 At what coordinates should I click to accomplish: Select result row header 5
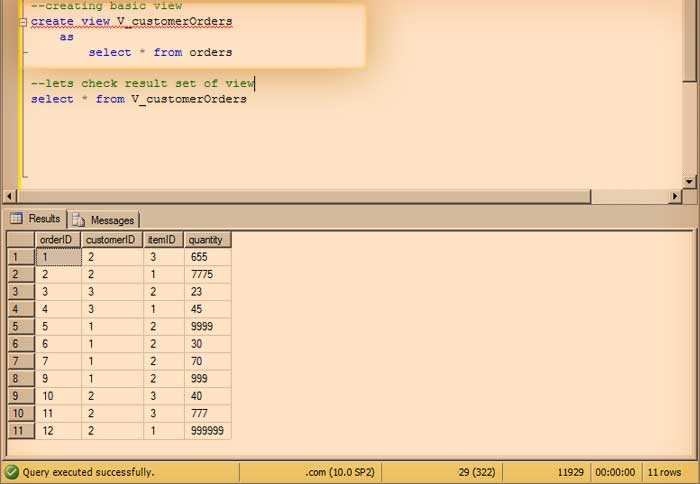tap(21, 326)
